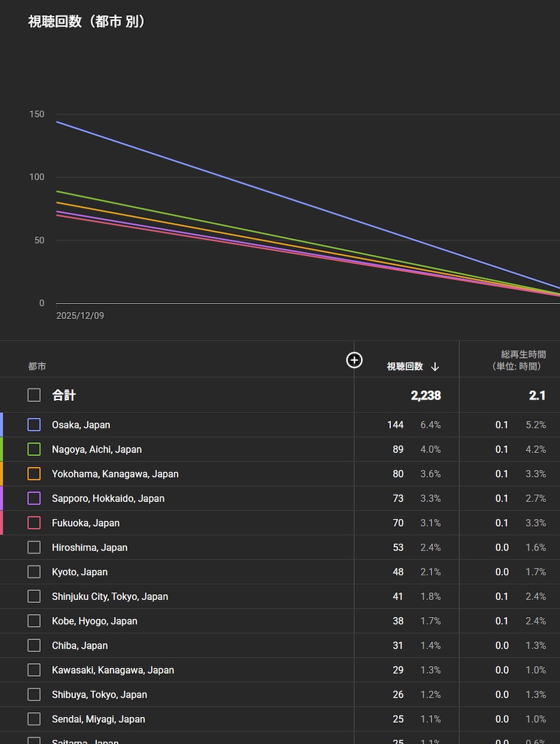Uncheck the Nagoya, Aichi, Japan checkbox

34,449
